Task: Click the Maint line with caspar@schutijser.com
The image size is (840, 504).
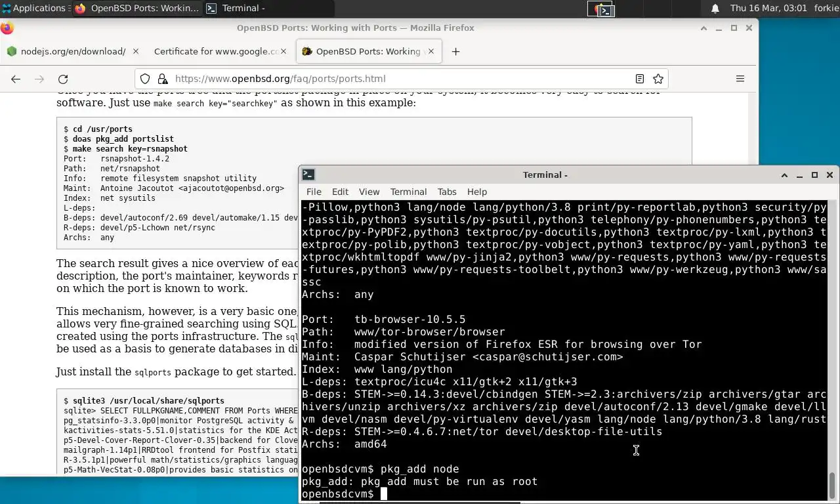Action: (462, 357)
